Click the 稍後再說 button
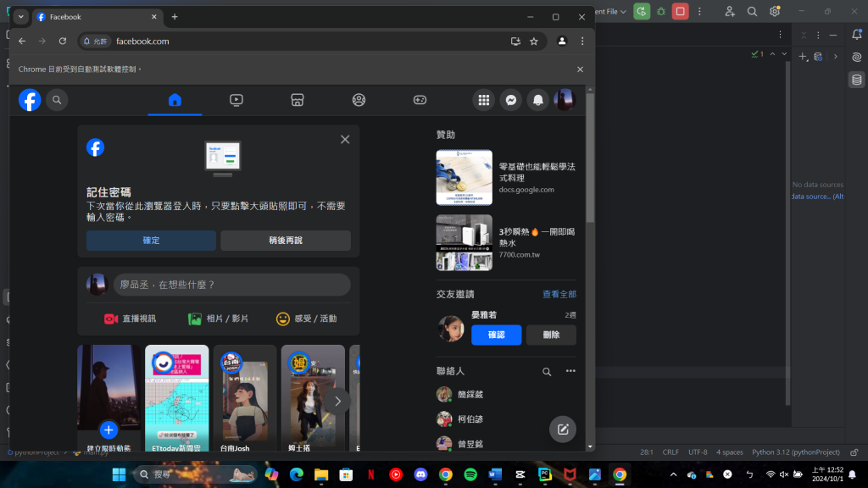Image resolution: width=868 pixels, height=488 pixels. pyautogui.click(x=286, y=241)
